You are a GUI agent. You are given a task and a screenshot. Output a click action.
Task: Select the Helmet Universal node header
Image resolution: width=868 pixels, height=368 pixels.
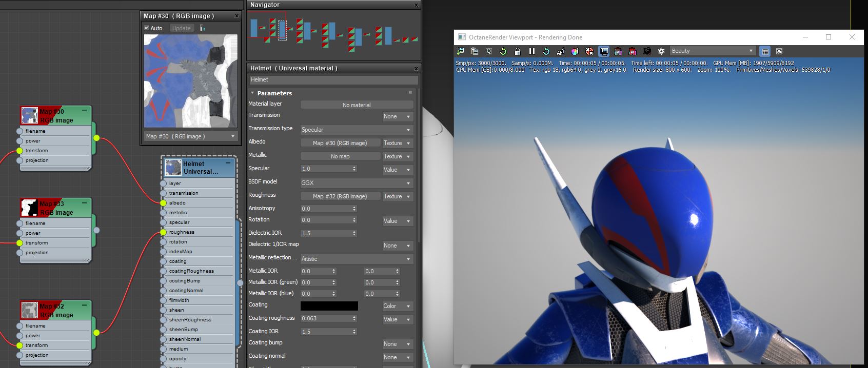tap(200, 168)
